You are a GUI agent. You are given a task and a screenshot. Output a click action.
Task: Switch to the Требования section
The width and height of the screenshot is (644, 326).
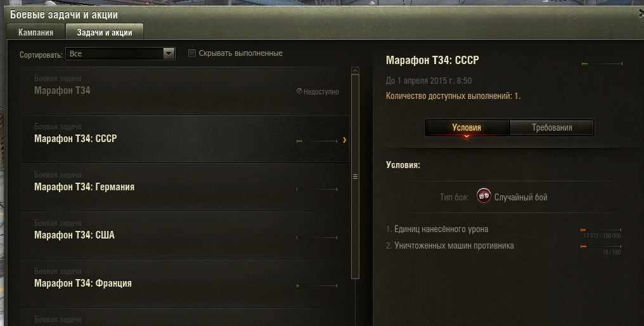click(x=552, y=127)
